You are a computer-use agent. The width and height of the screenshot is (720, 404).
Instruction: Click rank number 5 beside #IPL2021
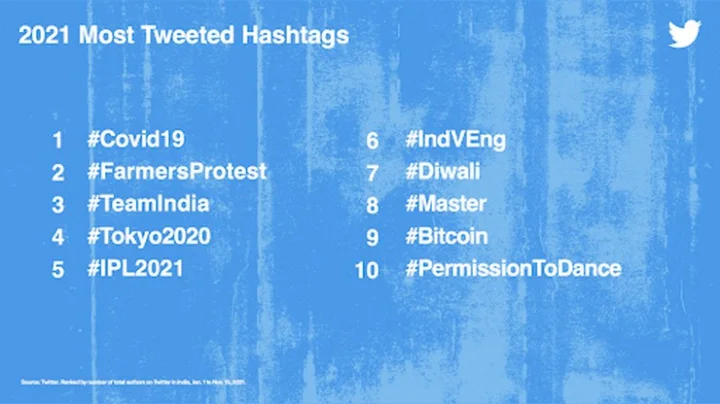pyautogui.click(x=58, y=270)
